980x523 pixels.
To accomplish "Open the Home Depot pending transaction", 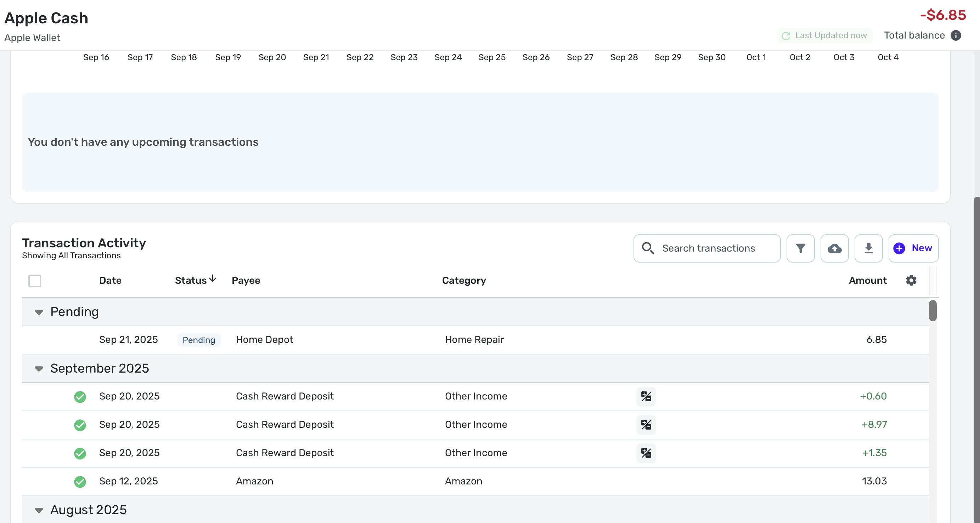I will pyautogui.click(x=264, y=339).
